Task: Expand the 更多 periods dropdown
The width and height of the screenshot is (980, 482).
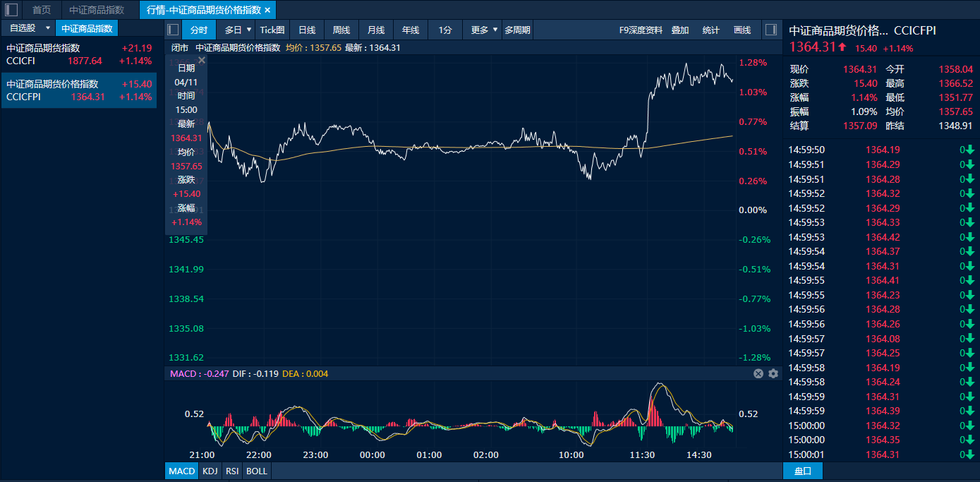Action: [495, 30]
